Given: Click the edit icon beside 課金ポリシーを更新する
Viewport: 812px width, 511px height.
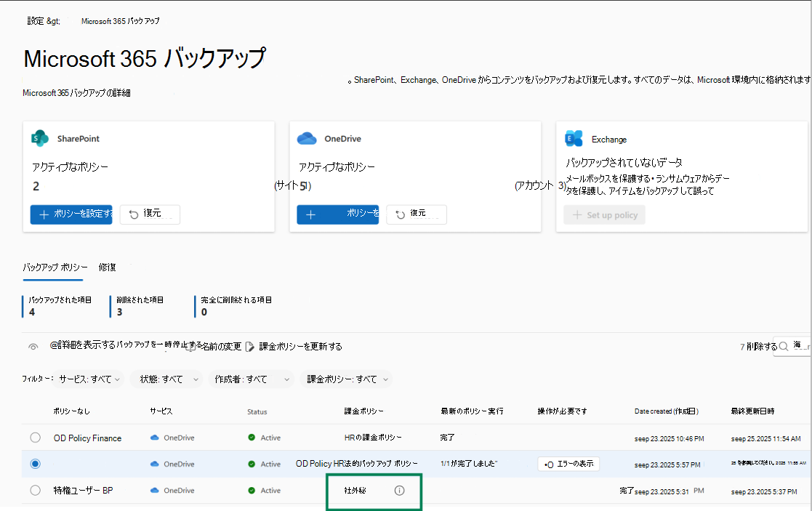Looking at the screenshot, I should pyautogui.click(x=249, y=347).
